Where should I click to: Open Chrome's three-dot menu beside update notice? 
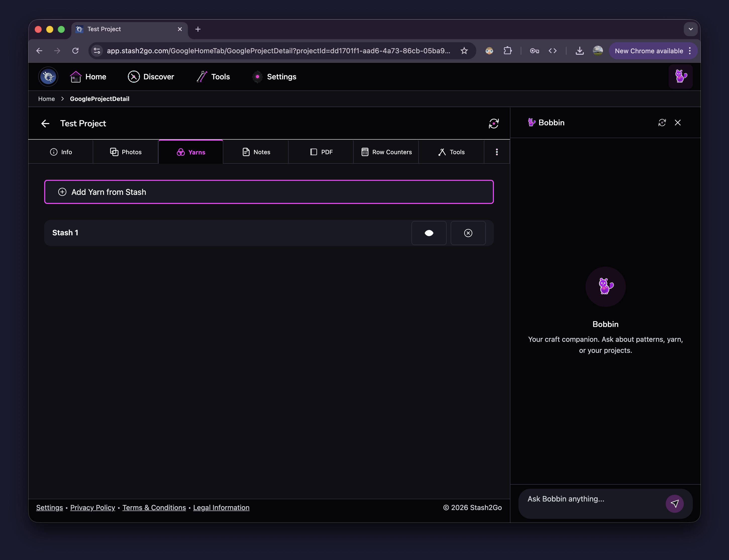click(x=690, y=51)
